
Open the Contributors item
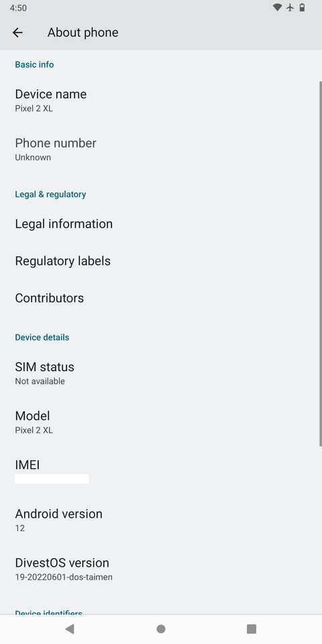click(x=161, y=298)
